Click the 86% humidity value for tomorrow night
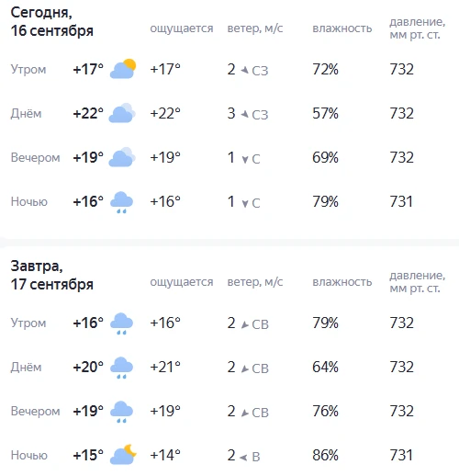The image size is (459, 476). tap(325, 455)
